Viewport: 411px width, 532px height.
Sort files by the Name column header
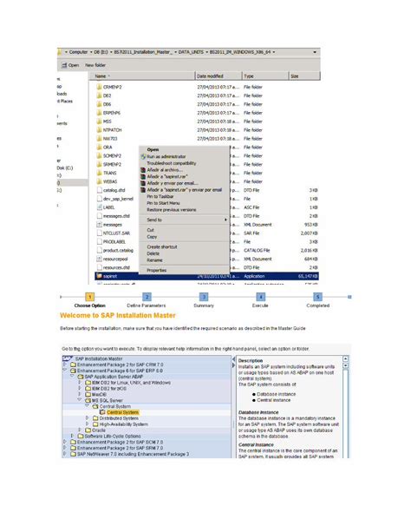(141, 76)
